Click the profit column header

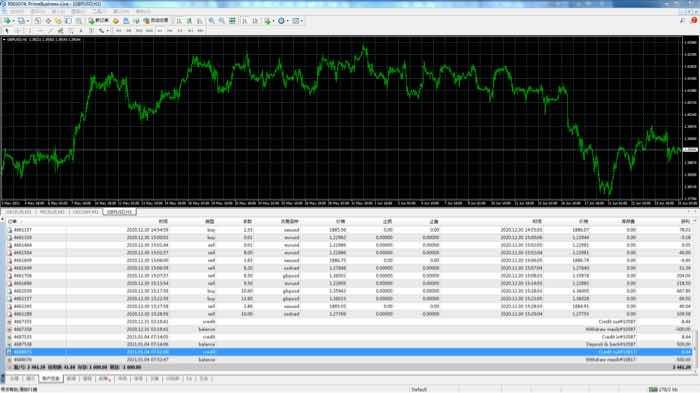click(684, 222)
